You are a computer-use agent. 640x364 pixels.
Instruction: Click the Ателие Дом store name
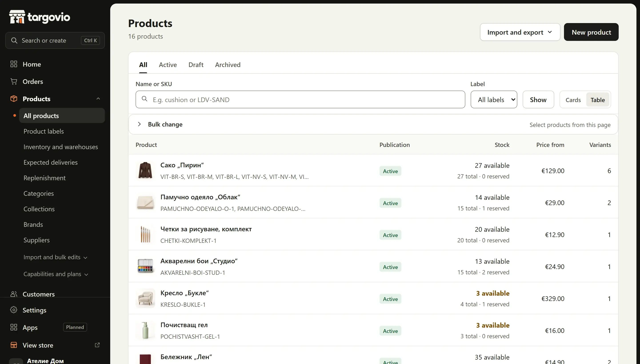tap(45, 361)
